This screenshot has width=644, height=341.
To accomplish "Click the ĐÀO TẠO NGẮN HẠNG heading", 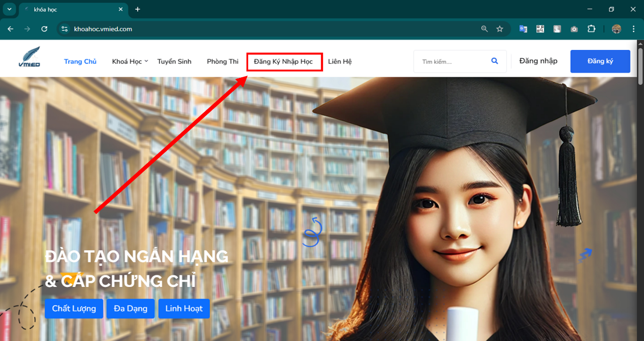I will pos(137,256).
